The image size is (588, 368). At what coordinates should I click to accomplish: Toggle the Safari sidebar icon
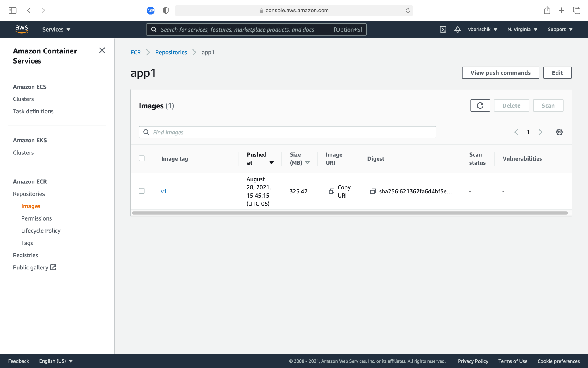[x=12, y=11]
